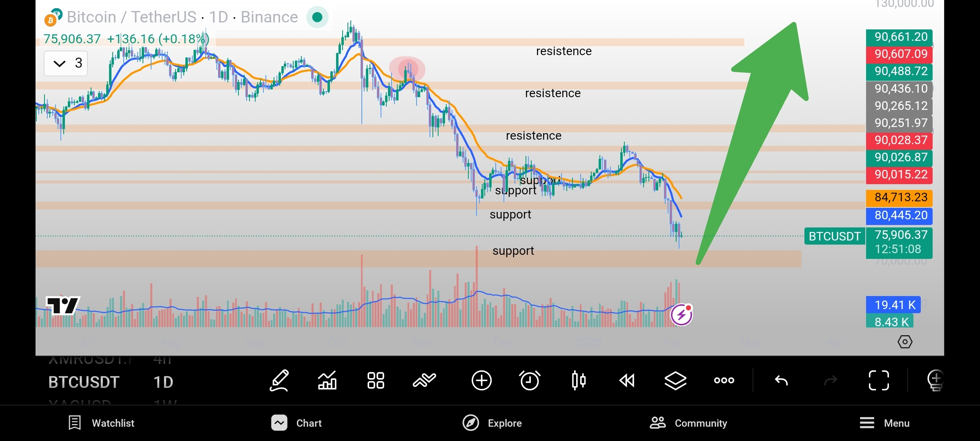Image resolution: width=980 pixels, height=441 pixels.
Task: Toggle the green market status dot
Action: [317, 17]
